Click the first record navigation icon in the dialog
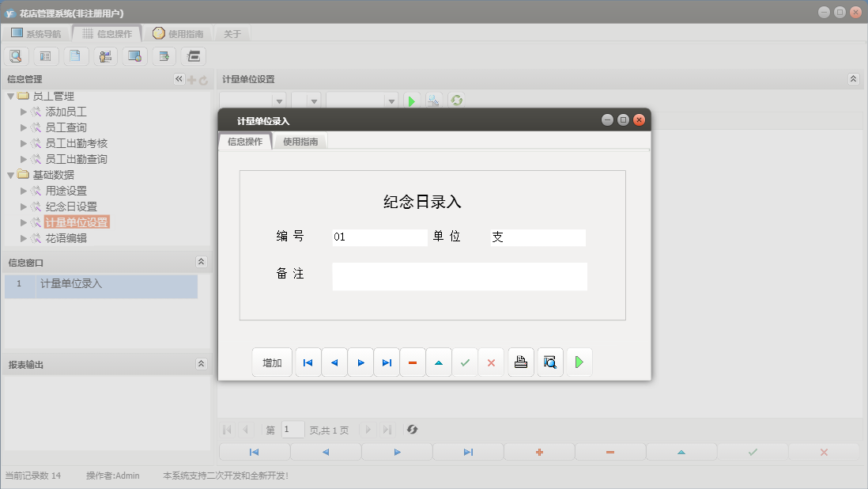The height and width of the screenshot is (489, 868). click(308, 362)
